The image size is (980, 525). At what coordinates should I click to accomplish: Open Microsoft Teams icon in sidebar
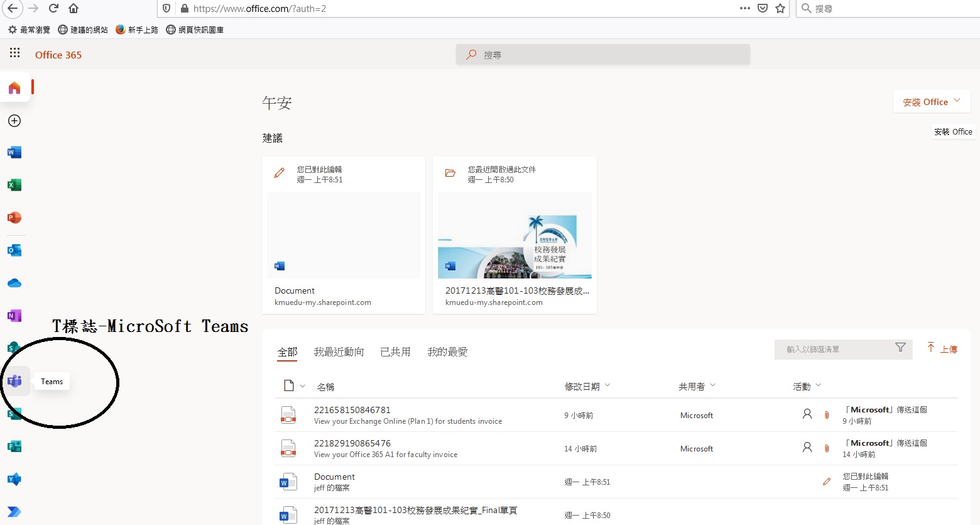[x=14, y=381]
